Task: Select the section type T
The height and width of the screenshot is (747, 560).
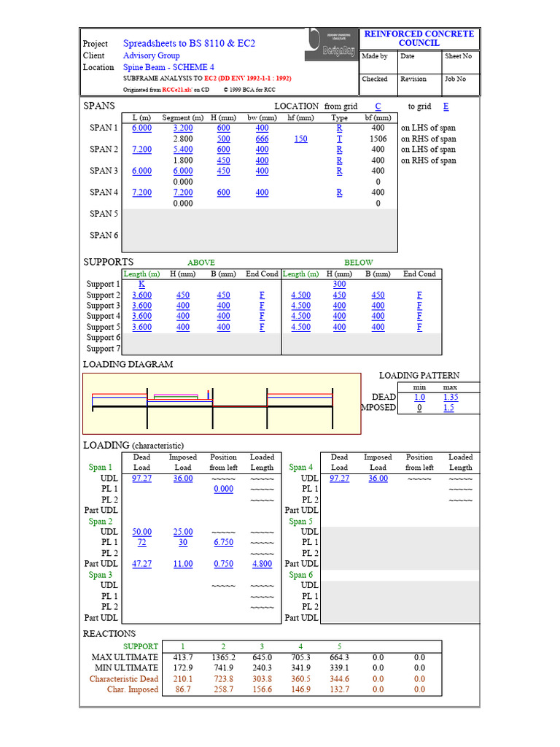Action: [x=339, y=139]
